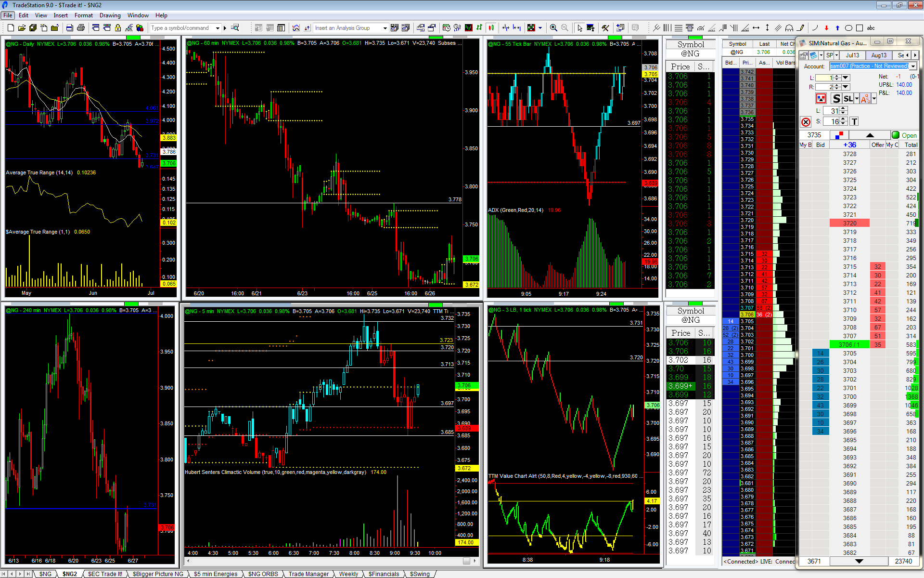Open settings icon in Natural Gas matrix window
The image size is (924, 578).
[803, 55]
